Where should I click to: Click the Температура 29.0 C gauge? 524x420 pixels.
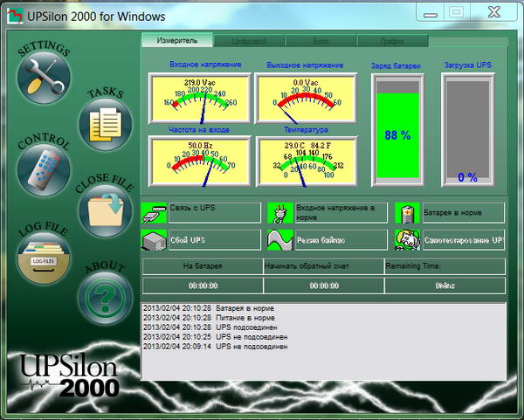tap(307, 162)
